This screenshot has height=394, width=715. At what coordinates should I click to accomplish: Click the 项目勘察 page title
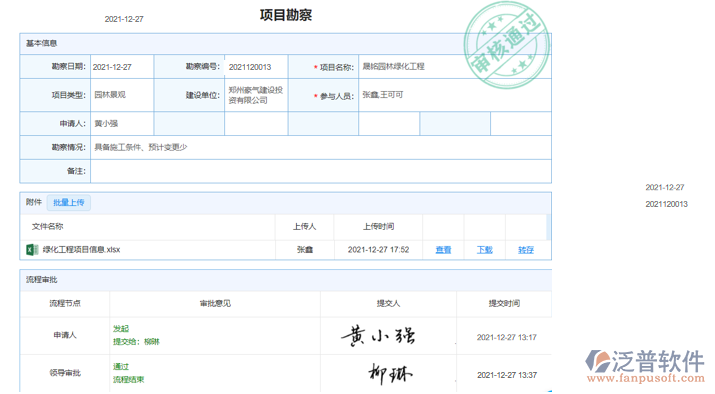[x=286, y=16]
